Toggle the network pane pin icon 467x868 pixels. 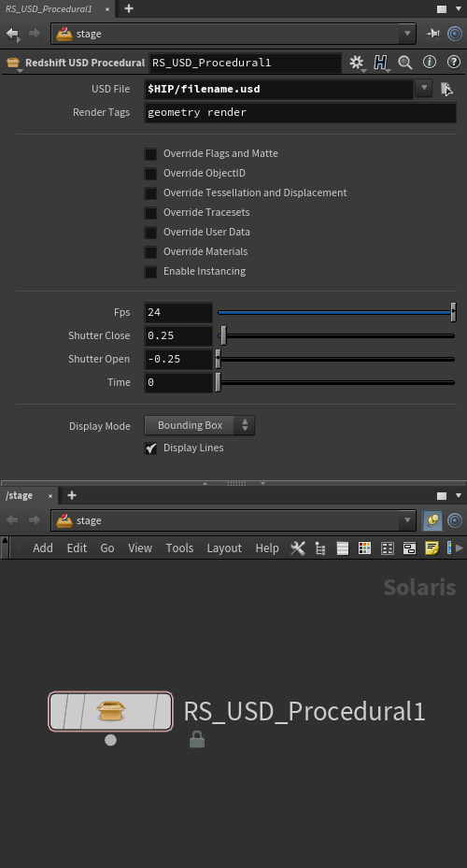point(432,520)
